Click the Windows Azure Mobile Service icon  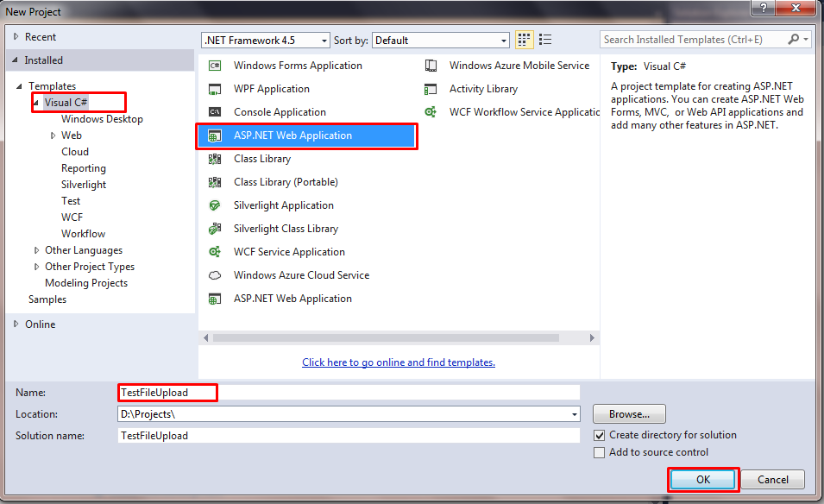point(431,66)
